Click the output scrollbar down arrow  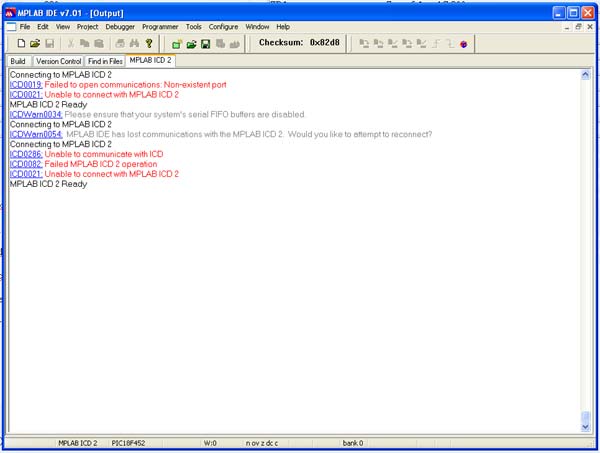pos(585,427)
